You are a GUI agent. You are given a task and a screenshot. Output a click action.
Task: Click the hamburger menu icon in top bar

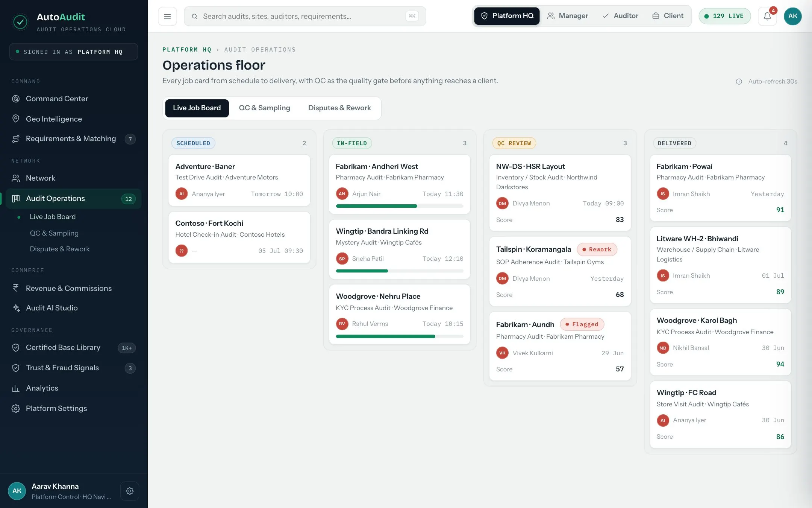[167, 16]
